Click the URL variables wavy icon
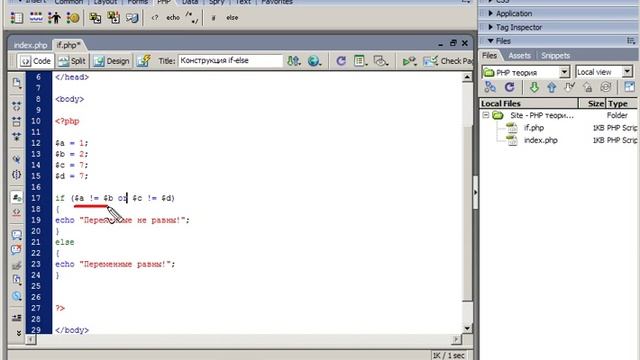The width and height of the screenshot is (640, 360). [x=36, y=18]
